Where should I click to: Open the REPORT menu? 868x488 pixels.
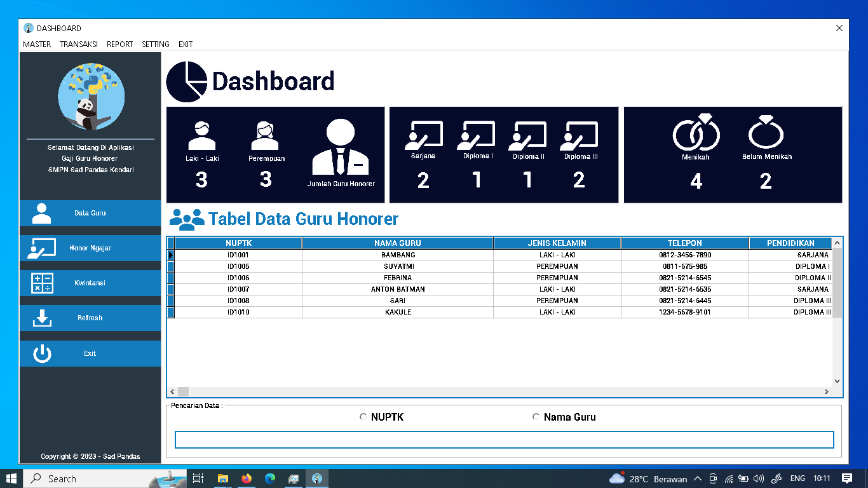tap(119, 44)
